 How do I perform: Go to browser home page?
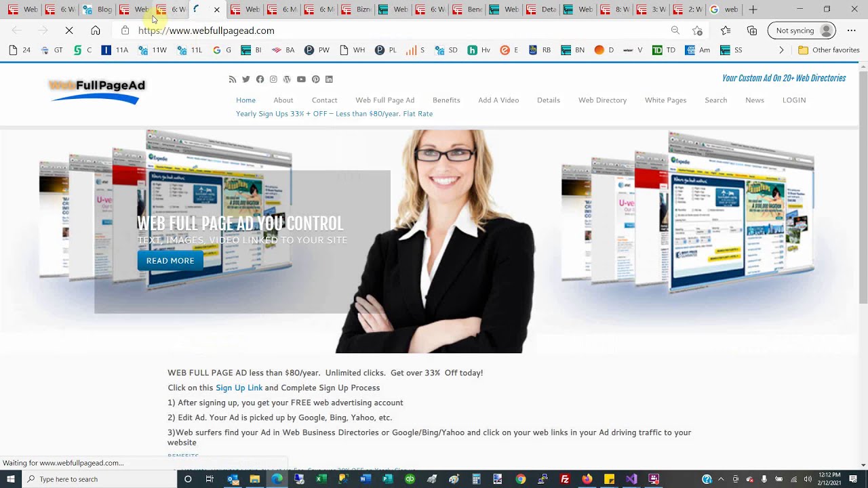pyautogui.click(x=96, y=30)
